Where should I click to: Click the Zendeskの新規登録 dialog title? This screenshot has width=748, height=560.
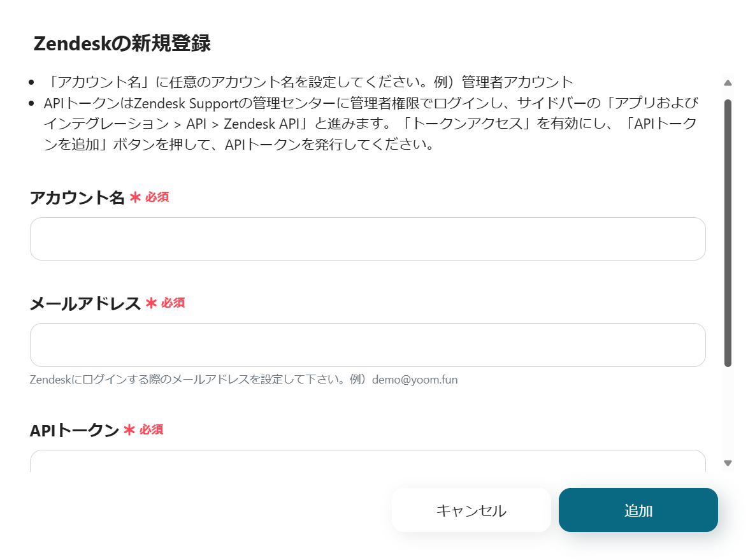click(x=122, y=44)
